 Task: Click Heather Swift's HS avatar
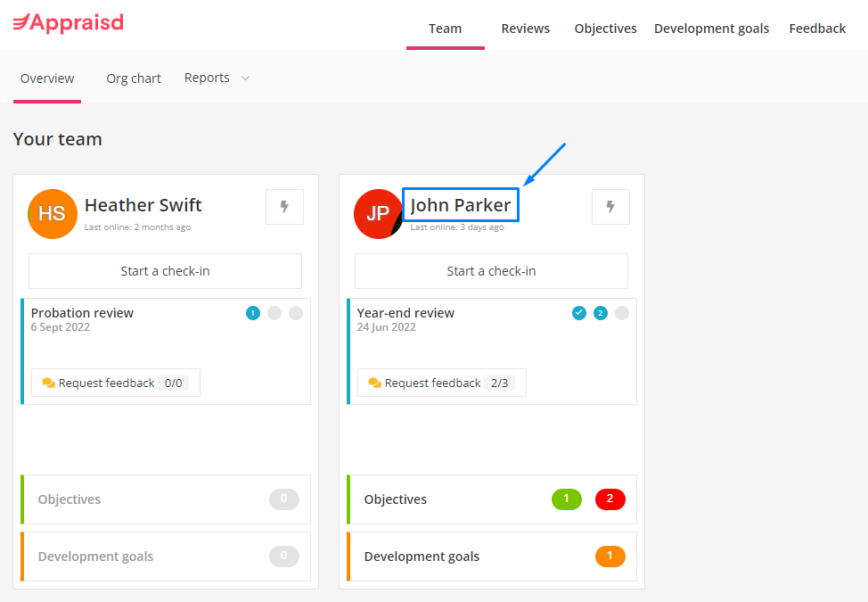point(53,214)
